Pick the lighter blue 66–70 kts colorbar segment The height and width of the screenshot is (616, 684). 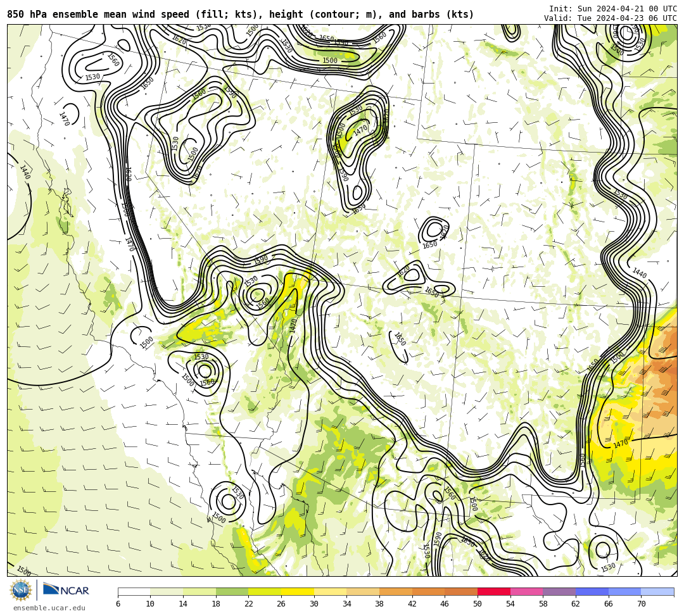click(624, 591)
